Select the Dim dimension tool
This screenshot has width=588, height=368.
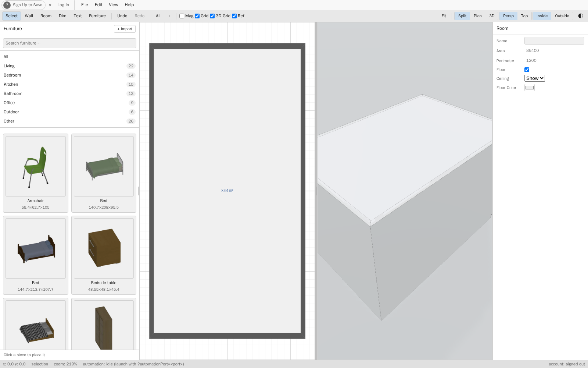click(62, 16)
